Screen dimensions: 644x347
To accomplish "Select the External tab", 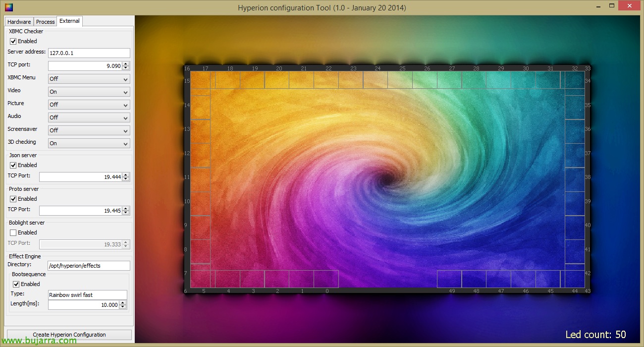I will click(x=69, y=21).
